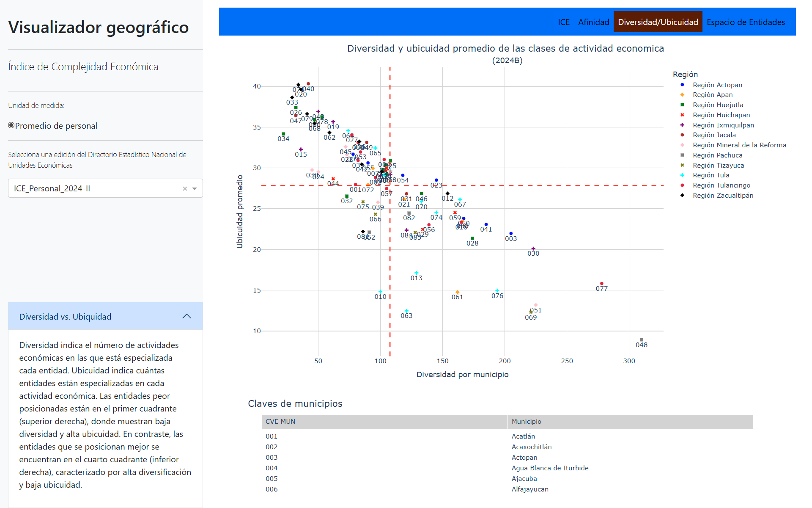812x508 pixels.
Task: Collapse the Diversidad vs. Ubiquidad accordion chevron
Action: click(187, 317)
